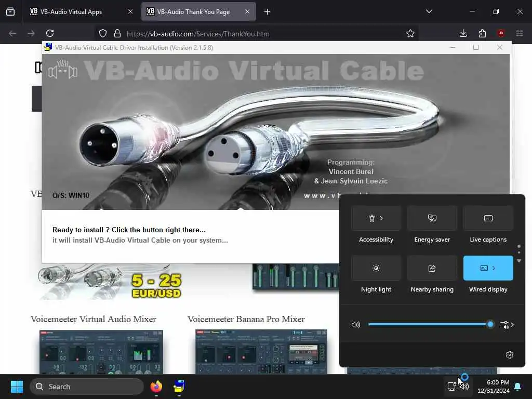View site security padlock info
This screenshot has height=399, width=532.
[x=117, y=33]
